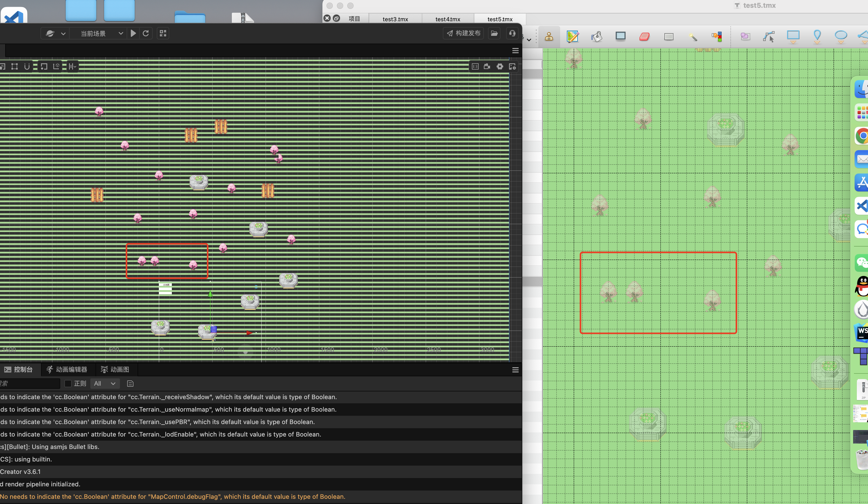Select the Stamp Brush tool
The height and width of the screenshot is (504, 868).
[549, 36]
